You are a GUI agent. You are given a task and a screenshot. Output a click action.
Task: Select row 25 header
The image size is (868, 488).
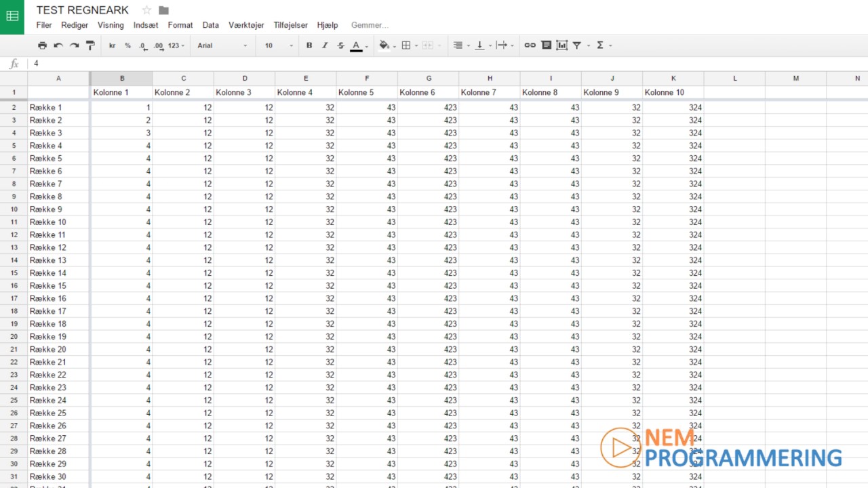coord(14,400)
